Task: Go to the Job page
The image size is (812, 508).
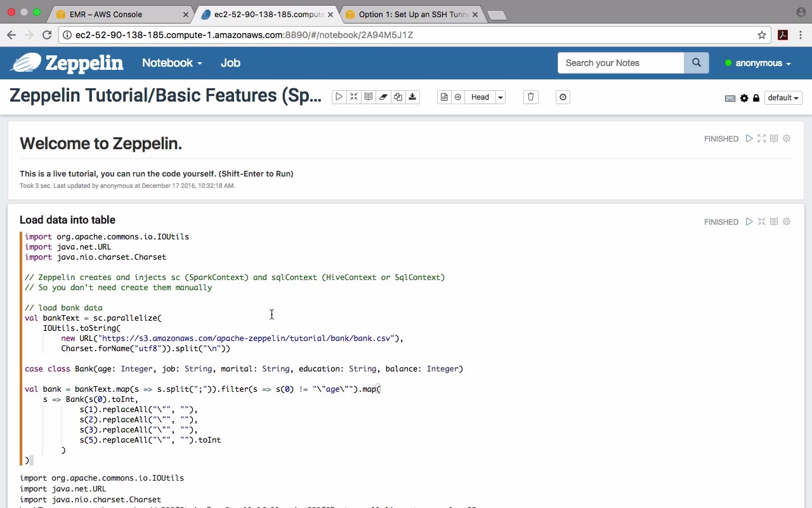Action: click(230, 63)
